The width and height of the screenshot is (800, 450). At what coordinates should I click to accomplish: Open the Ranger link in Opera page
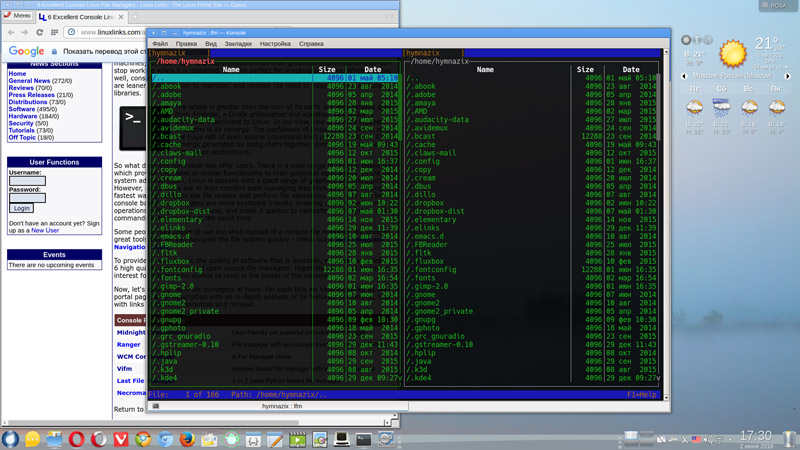[128, 345]
